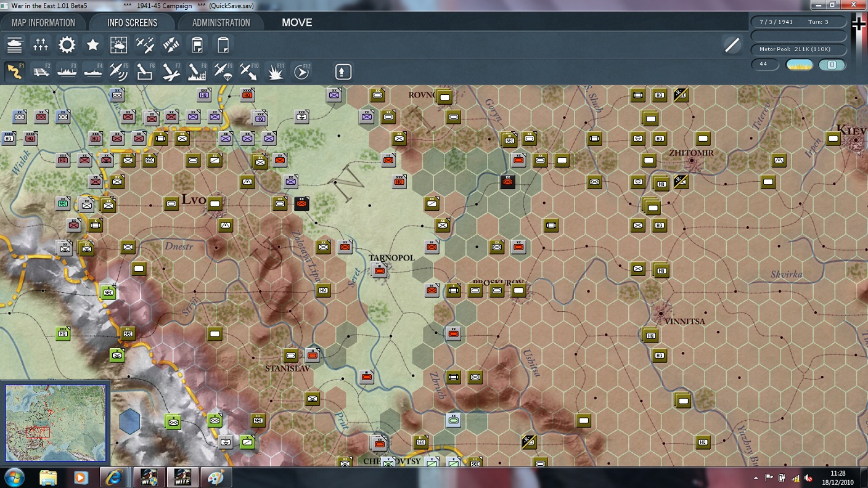This screenshot has height=488, width=868.
Task: Select the F9 Air Transport mode
Action: pos(223,71)
